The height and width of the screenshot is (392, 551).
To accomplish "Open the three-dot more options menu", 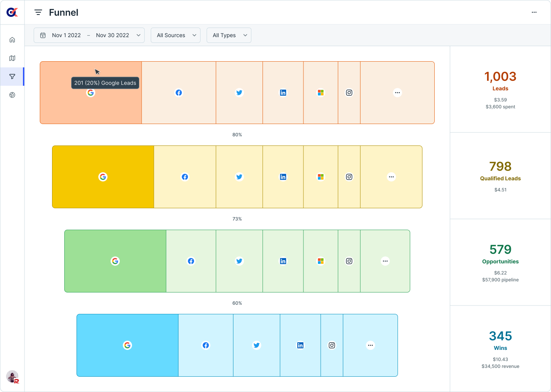I will (x=534, y=13).
